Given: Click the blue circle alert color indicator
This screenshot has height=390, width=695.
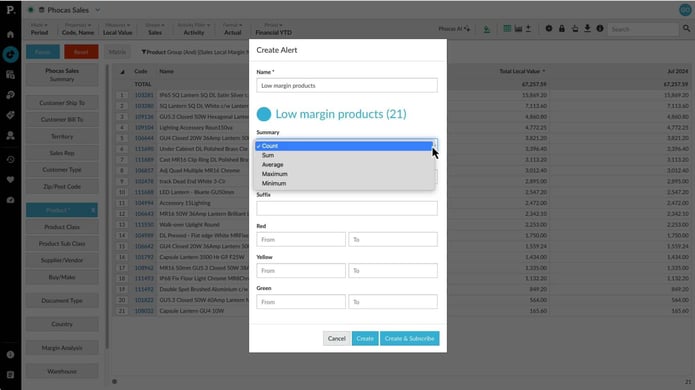Looking at the screenshot, I should tap(264, 114).
